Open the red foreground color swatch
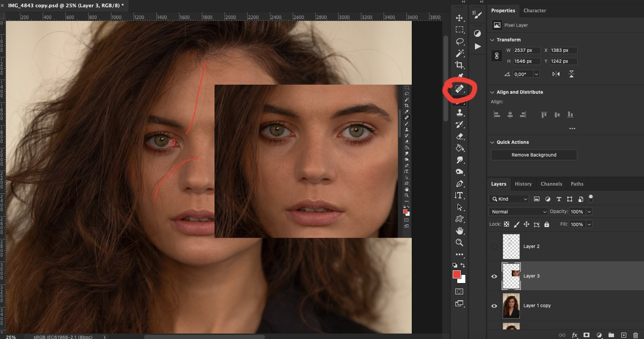644x339 pixels. coord(457,274)
